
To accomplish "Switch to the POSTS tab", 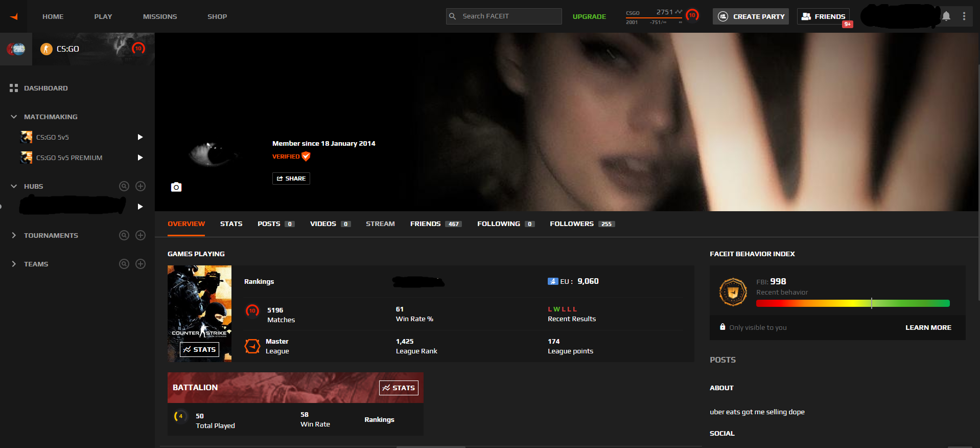I will [x=276, y=224].
